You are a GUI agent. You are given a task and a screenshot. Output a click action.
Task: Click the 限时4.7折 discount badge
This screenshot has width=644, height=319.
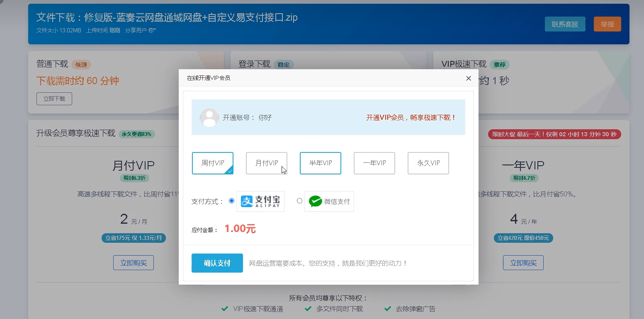click(x=524, y=178)
